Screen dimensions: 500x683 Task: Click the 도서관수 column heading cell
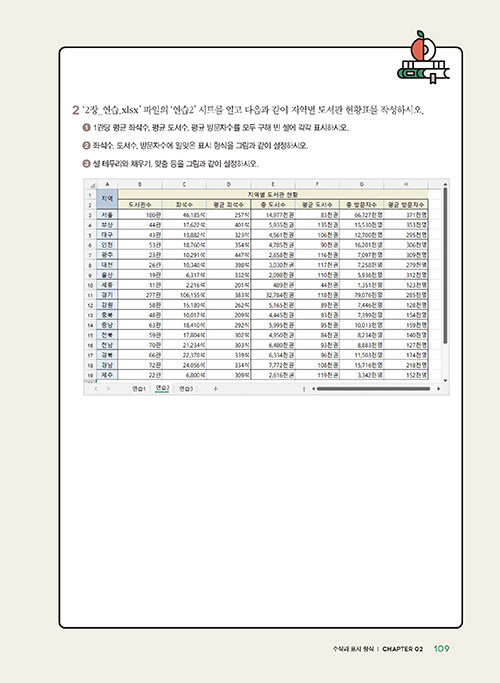[x=140, y=205]
